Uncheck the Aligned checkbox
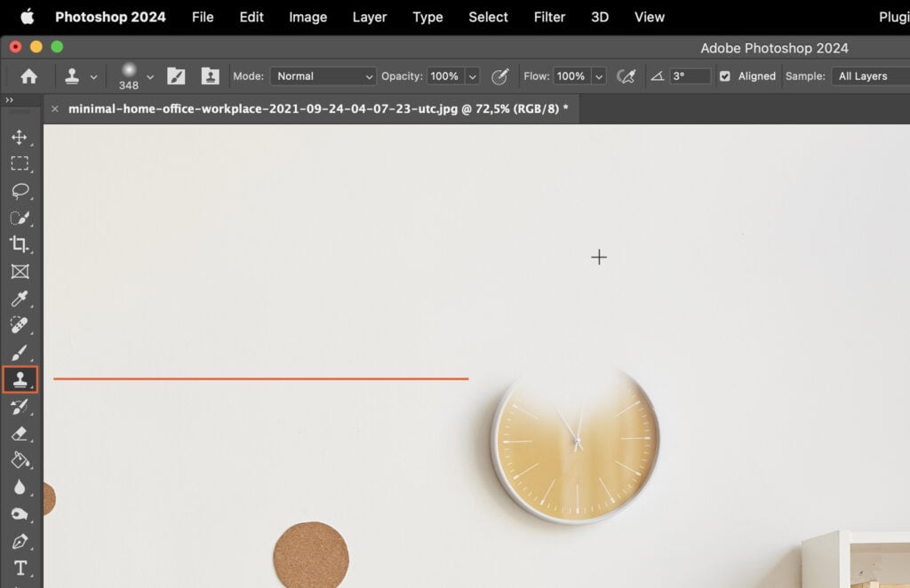 coord(726,76)
